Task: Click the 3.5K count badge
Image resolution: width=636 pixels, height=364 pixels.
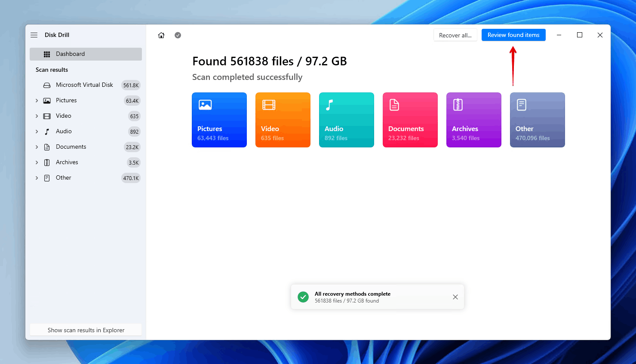Action: point(134,162)
